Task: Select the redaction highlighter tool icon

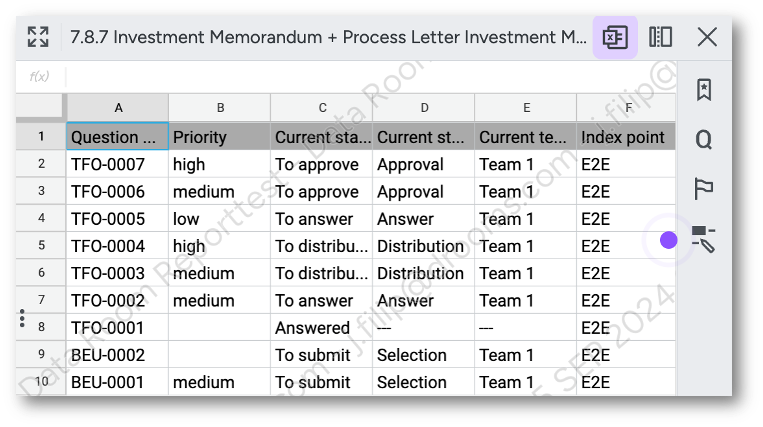Action: 704,239
